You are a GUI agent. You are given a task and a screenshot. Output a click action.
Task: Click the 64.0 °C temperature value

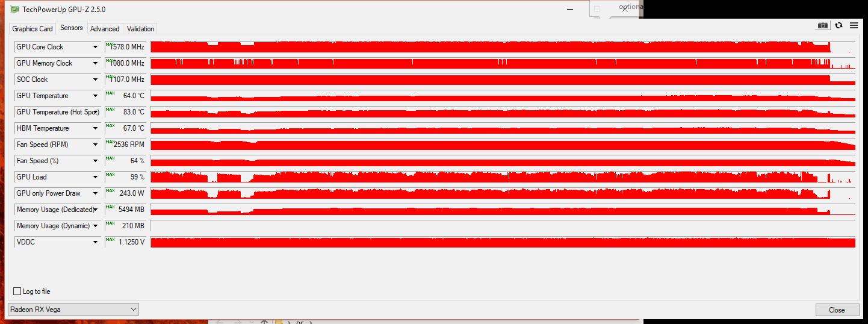[126, 96]
